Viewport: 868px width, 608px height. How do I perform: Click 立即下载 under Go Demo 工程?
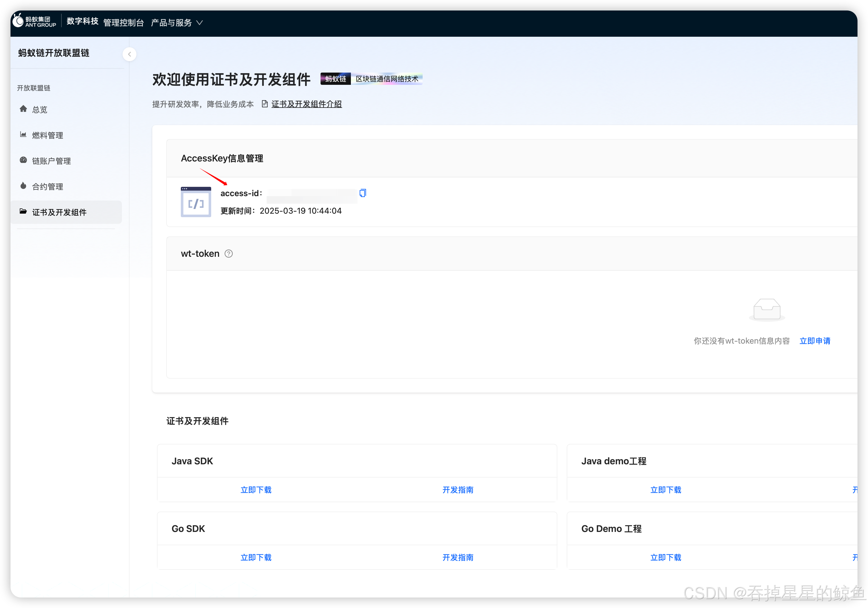coord(666,557)
